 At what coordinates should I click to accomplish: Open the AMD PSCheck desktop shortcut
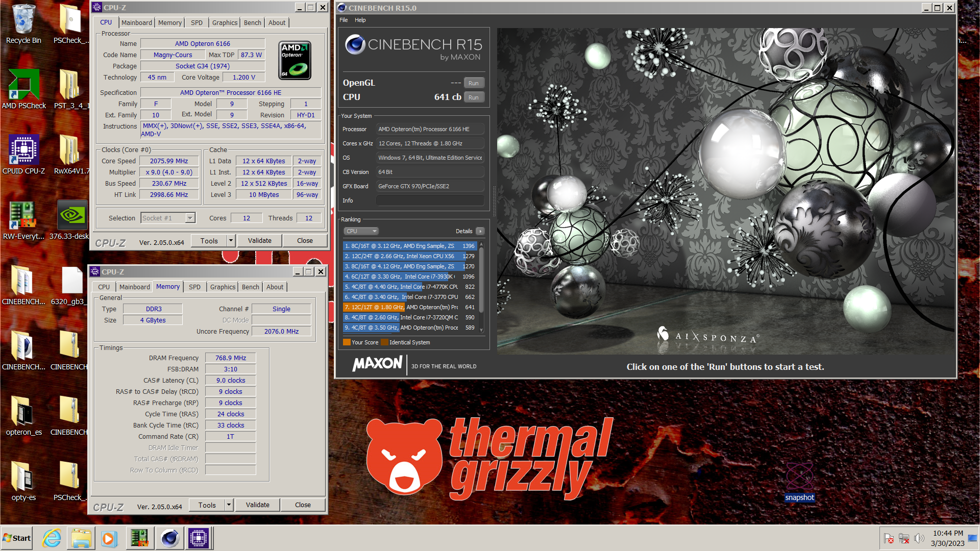tap(23, 88)
